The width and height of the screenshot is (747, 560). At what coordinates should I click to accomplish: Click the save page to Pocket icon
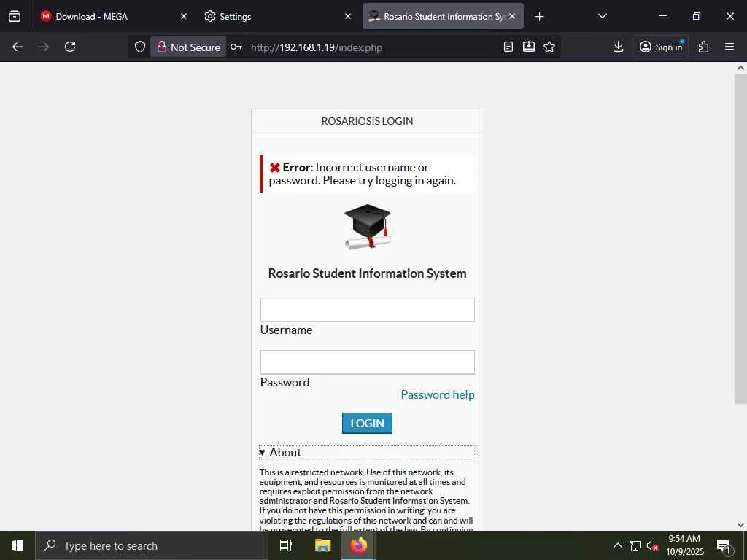pyautogui.click(x=529, y=47)
